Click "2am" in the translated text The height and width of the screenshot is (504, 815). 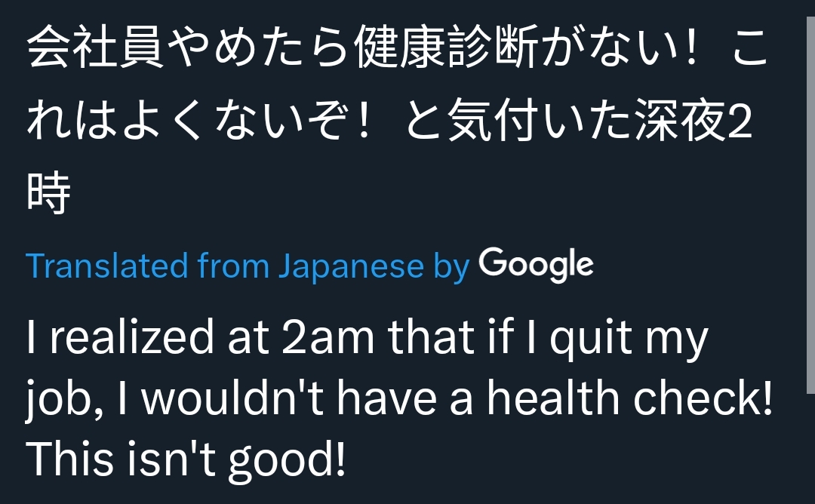click(328, 338)
